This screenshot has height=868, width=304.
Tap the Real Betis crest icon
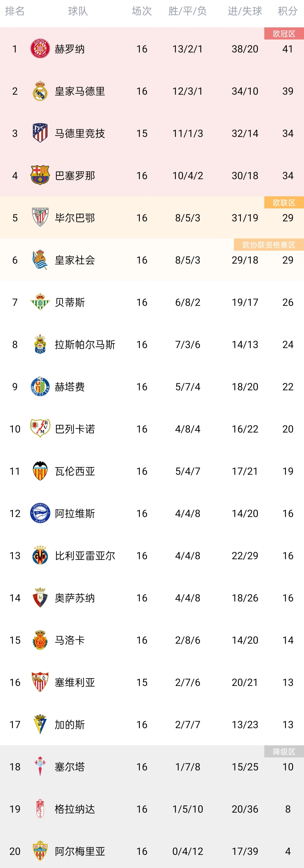[40, 302]
